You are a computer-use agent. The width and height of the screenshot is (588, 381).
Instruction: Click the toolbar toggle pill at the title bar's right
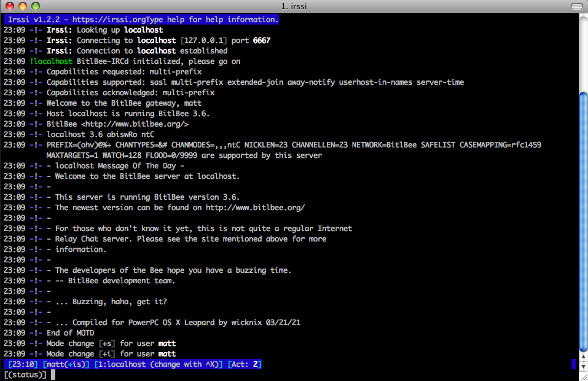pyautogui.click(x=577, y=6)
